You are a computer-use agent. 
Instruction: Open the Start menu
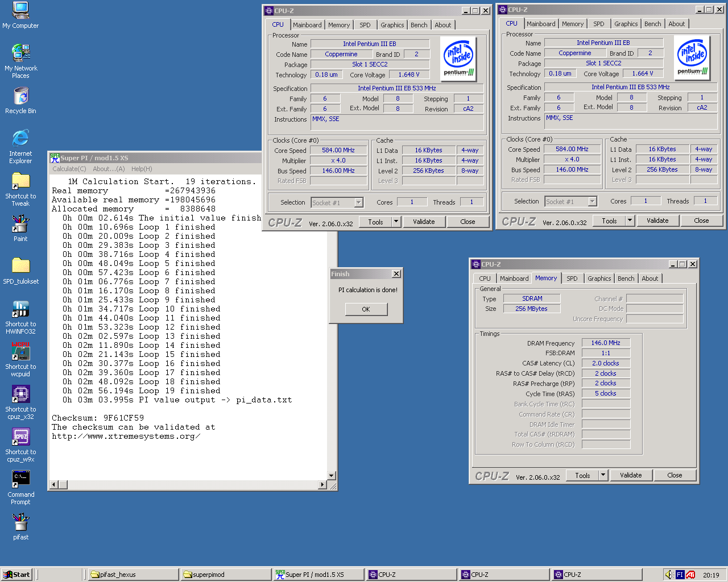pyautogui.click(x=16, y=575)
